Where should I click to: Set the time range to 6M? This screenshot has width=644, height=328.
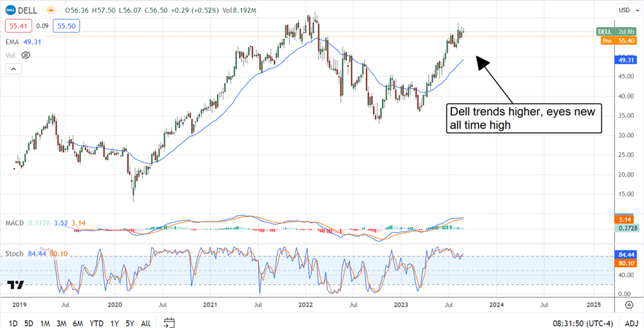click(78, 323)
